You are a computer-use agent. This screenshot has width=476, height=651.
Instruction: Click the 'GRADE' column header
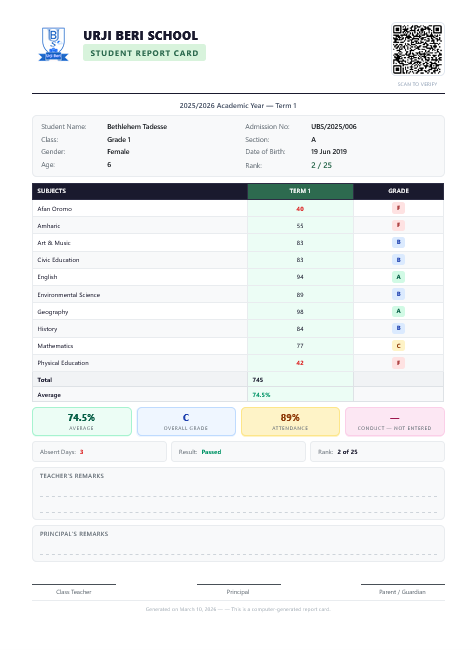coord(398,191)
